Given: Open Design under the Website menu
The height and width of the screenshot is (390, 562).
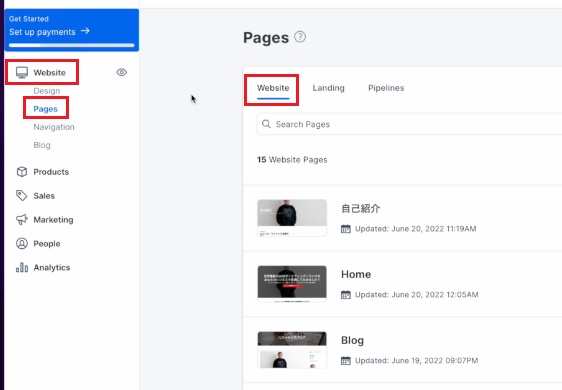Looking at the screenshot, I should coord(47,91).
